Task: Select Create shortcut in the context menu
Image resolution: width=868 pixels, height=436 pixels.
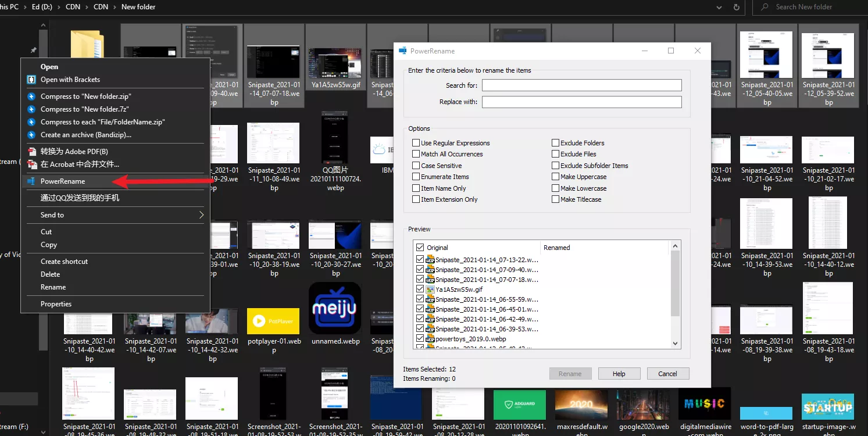Action: (x=64, y=262)
